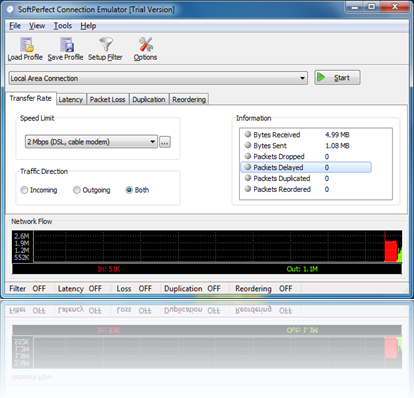This screenshot has width=414, height=398.
Task: Select the Packets Delayed row label
Action: click(278, 167)
